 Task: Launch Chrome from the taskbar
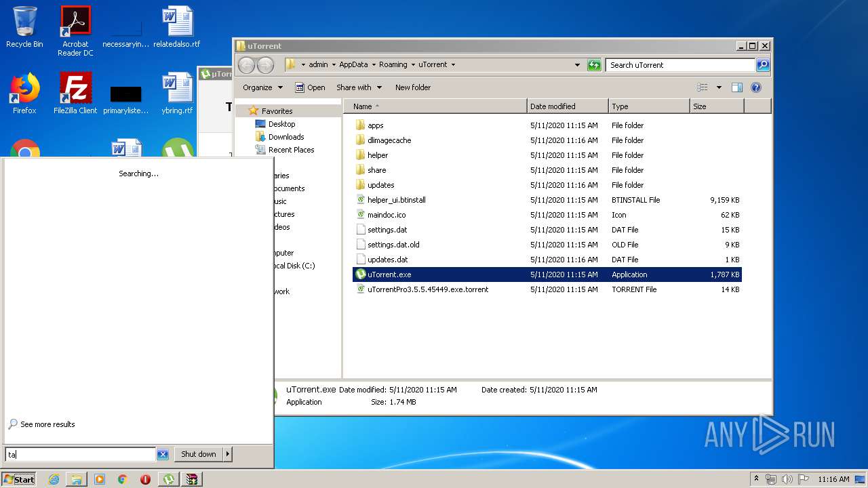tap(123, 479)
